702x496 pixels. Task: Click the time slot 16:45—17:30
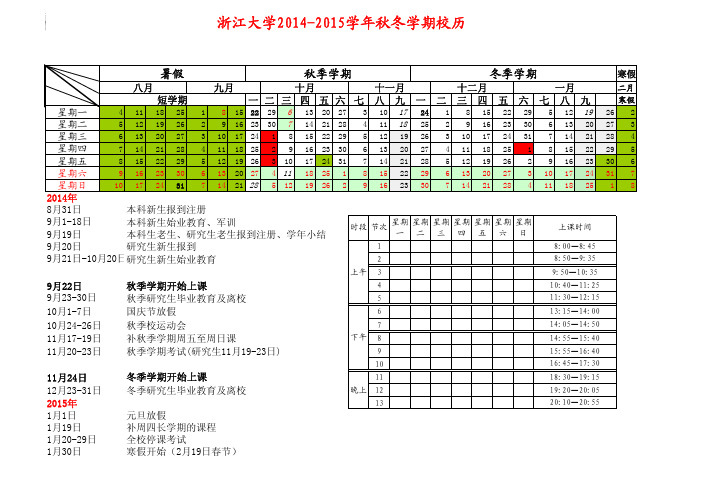click(x=575, y=363)
